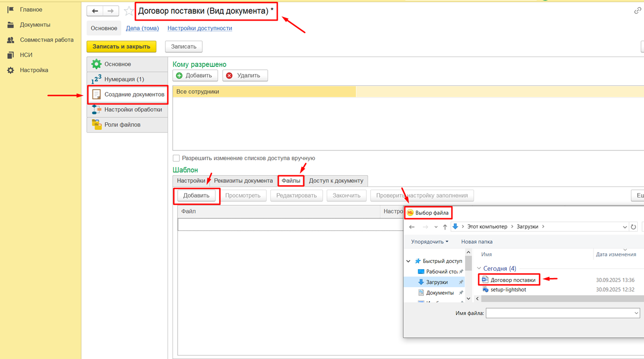Open the Настройки обработки page
The width and height of the screenshot is (644, 359).
coord(127,109)
